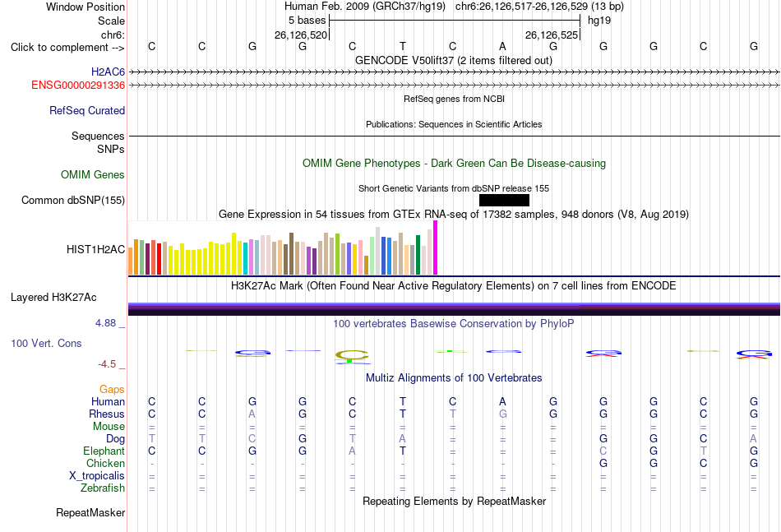Image resolution: width=781 pixels, height=532 pixels.
Task: Click the H2AC6 gene track label
Action: coord(108,72)
